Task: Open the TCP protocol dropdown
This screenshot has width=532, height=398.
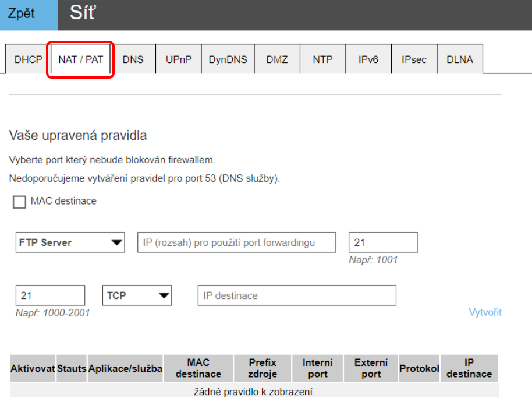Action: coord(137,295)
